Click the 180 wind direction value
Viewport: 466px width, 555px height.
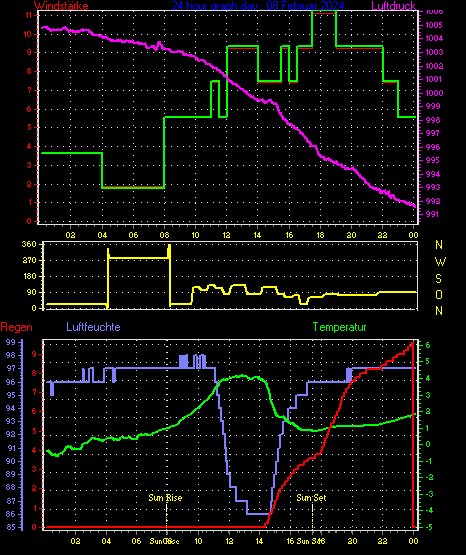tap(29, 276)
